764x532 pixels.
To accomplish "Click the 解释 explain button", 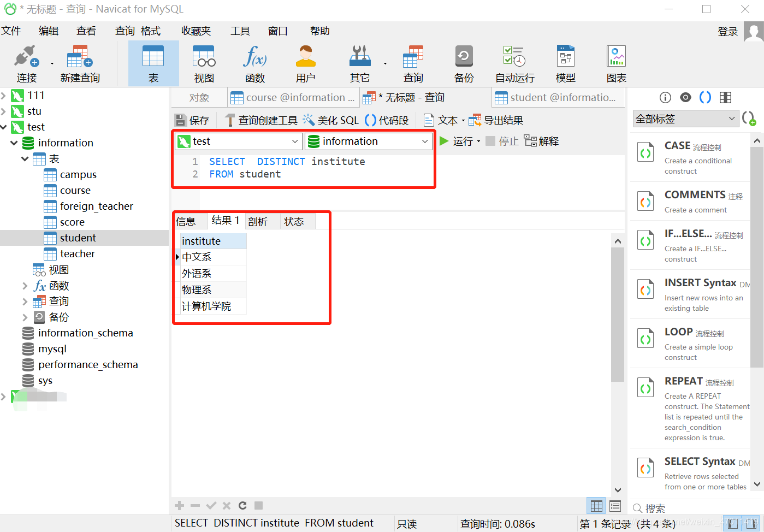I will tap(541, 141).
